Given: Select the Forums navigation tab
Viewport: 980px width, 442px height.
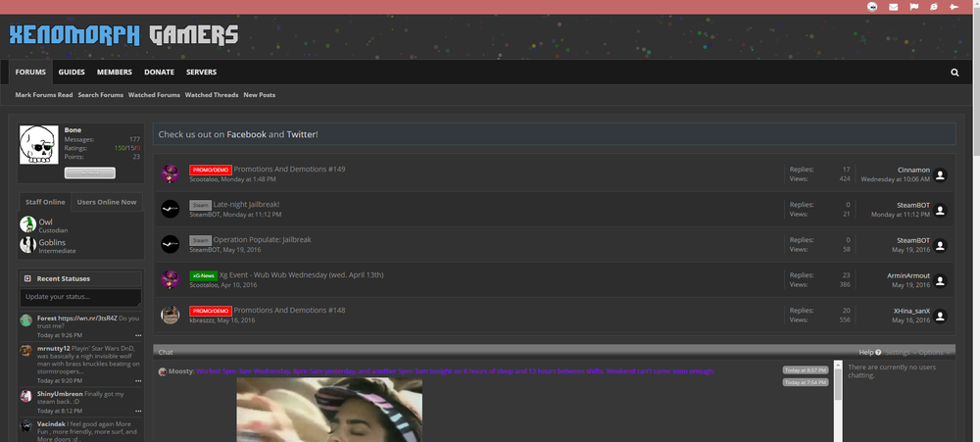Looking at the screenshot, I should pyautogui.click(x=30, y=72).
